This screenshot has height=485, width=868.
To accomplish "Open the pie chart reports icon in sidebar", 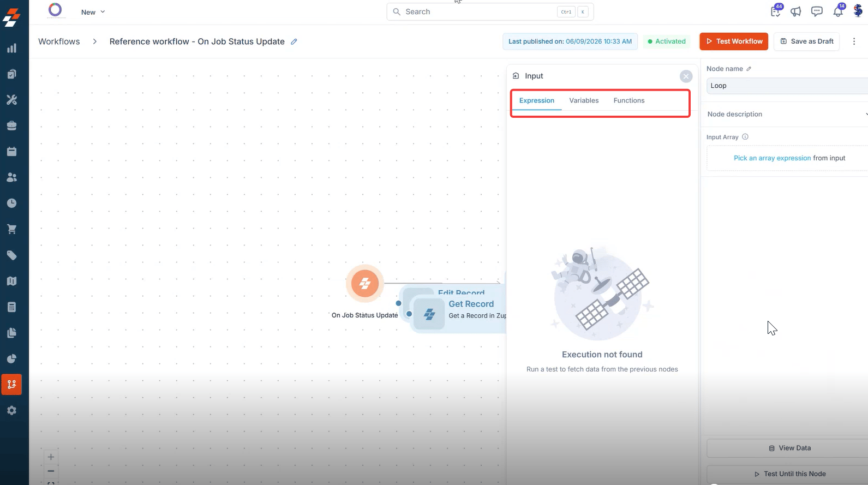I will (11, 358).
